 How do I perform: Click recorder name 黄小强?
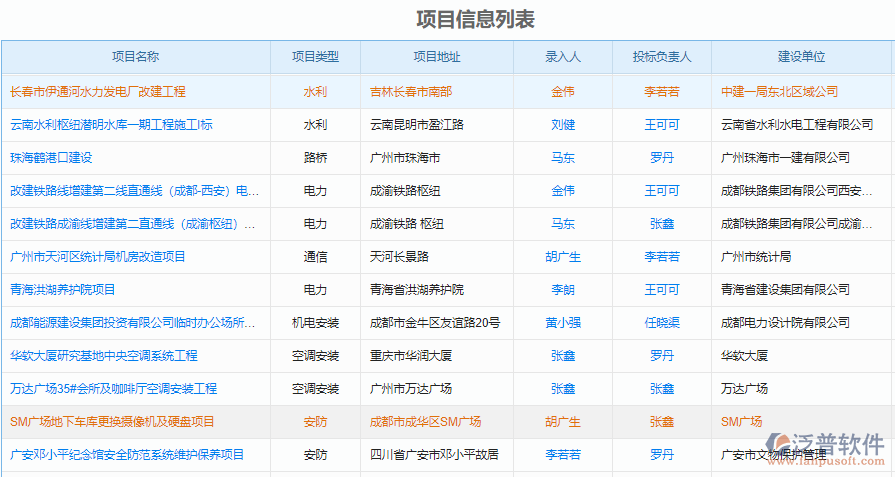pos(563,323)
